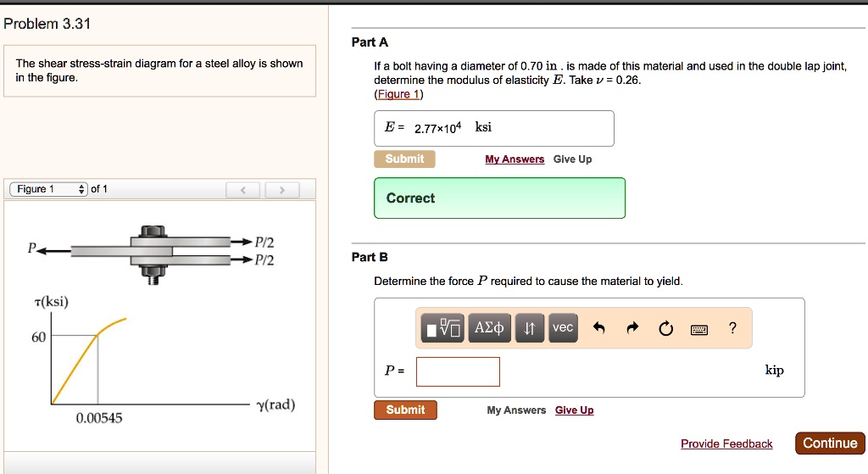Click the E answer field for Part A
The height and width of the screenshot is (474, 868).
click(x=494, y=129)
